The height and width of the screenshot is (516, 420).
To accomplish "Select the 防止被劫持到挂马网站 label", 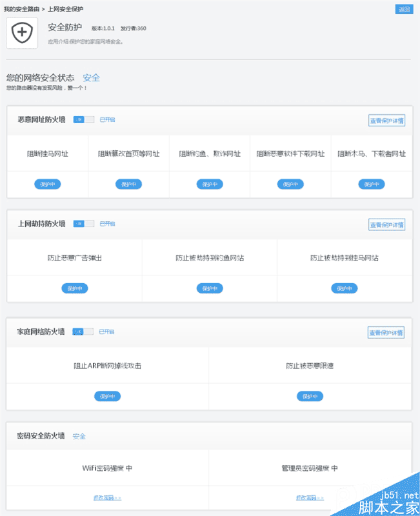I will point(345,258).
